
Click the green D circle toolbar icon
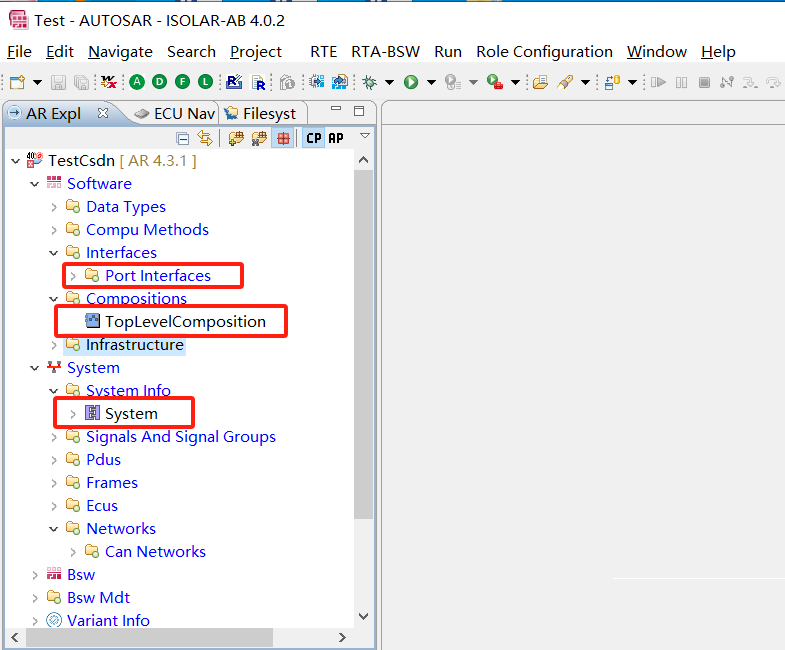(x=159, y=82)
